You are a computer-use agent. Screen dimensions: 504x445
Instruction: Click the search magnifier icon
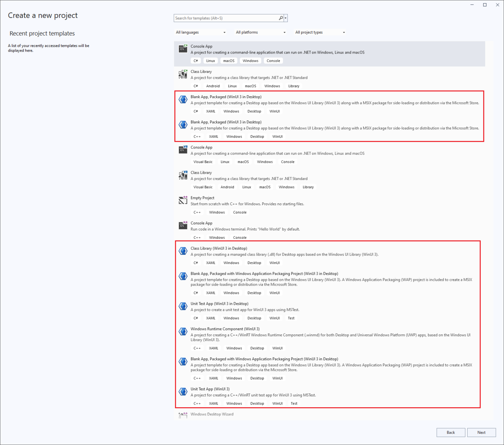[281, 18]
